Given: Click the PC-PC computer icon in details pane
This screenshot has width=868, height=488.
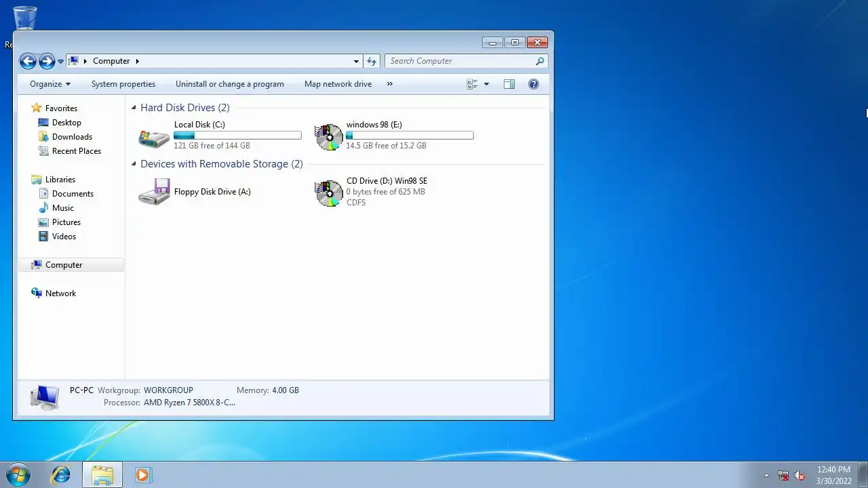Looking at the screenshot, I should point(45,397).
